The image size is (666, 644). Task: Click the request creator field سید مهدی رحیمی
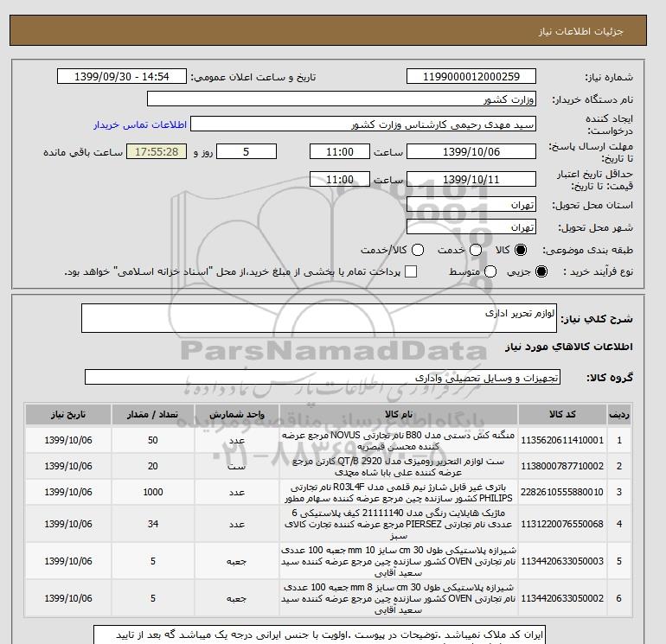pos(363,124)
